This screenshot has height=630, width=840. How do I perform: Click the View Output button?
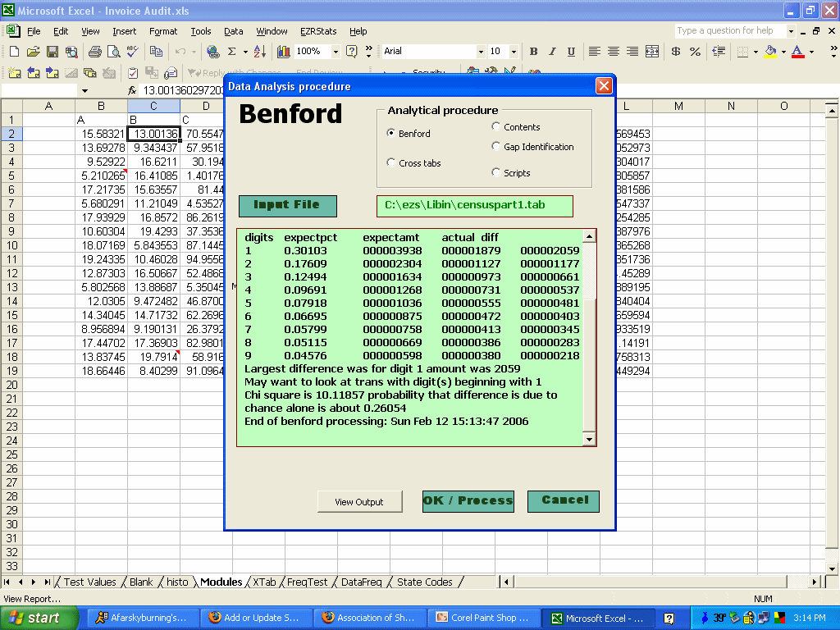(359, 502)
